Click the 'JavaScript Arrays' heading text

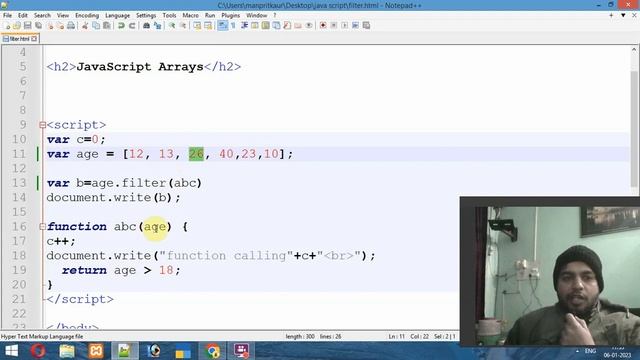[140, 67]
